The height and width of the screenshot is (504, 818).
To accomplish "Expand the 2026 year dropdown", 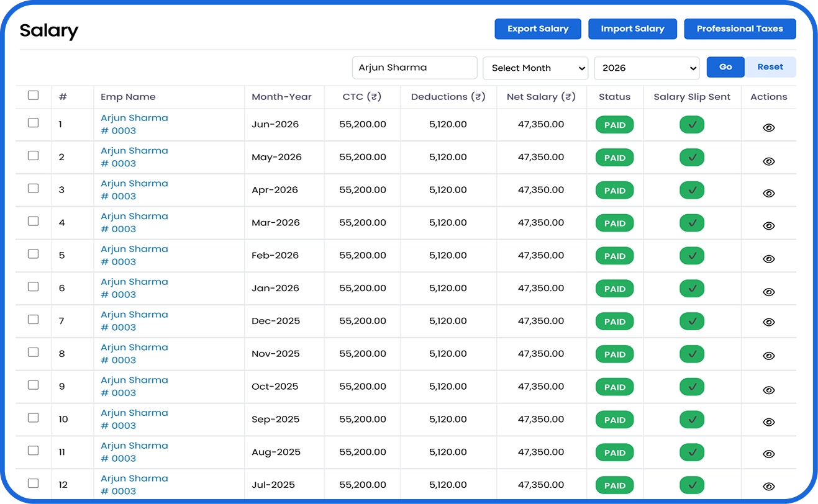I will [647, 68].
